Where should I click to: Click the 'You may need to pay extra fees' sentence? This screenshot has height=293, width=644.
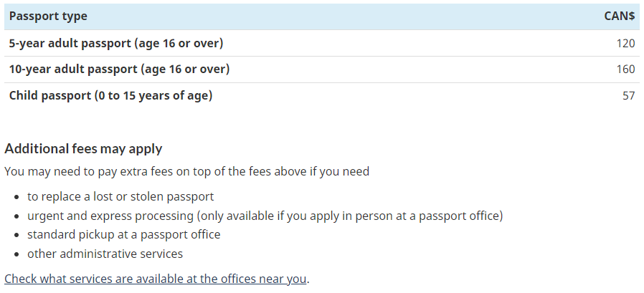[187, 171]
